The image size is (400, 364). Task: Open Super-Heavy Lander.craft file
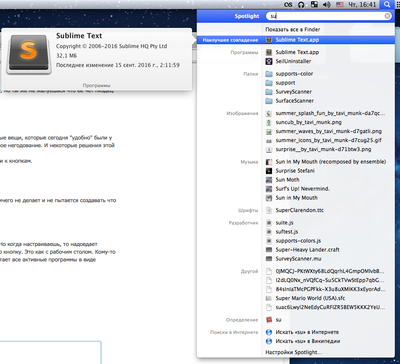coord(307,250)
